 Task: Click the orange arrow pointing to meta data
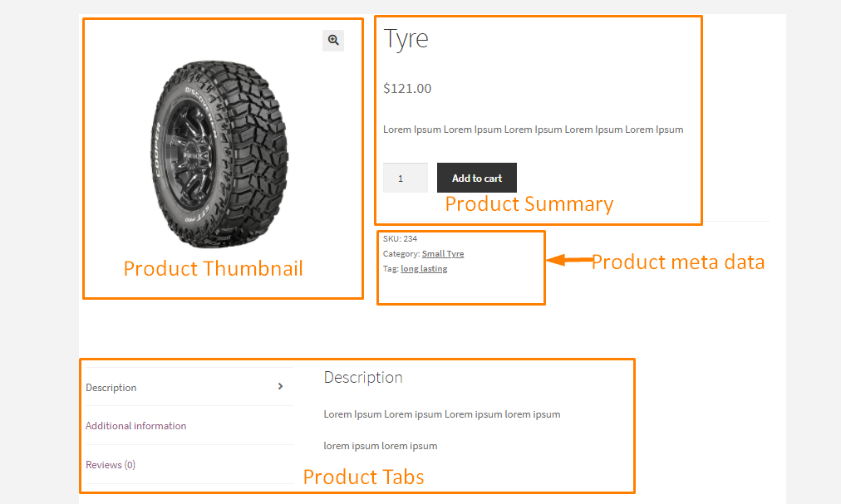click(x=569, y=260)
